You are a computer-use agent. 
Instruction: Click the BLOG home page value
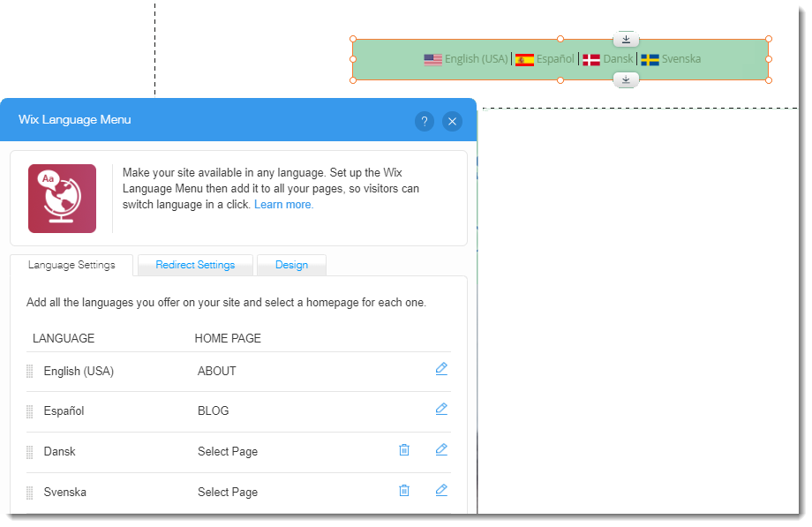point(213,411)
